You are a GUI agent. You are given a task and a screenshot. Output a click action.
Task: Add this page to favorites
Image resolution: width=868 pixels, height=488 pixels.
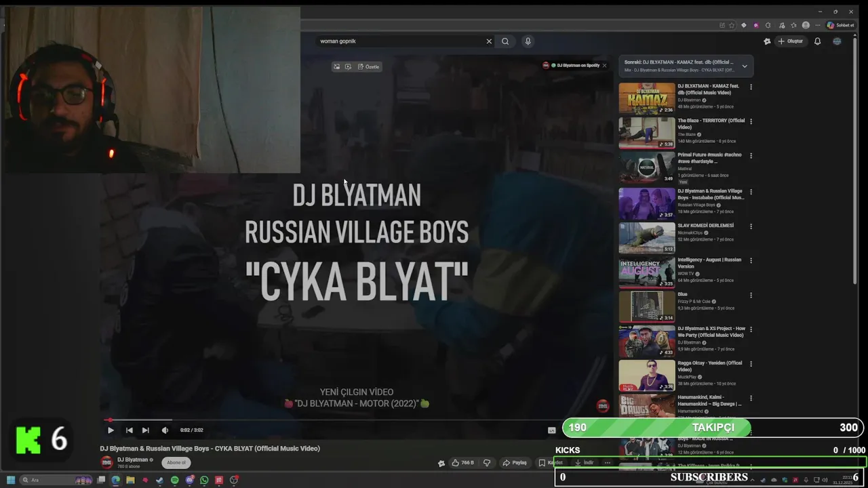732,25
